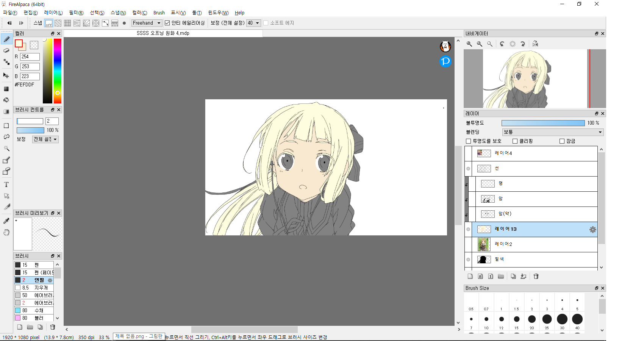Click the layer 불투명도 slider

543,123
